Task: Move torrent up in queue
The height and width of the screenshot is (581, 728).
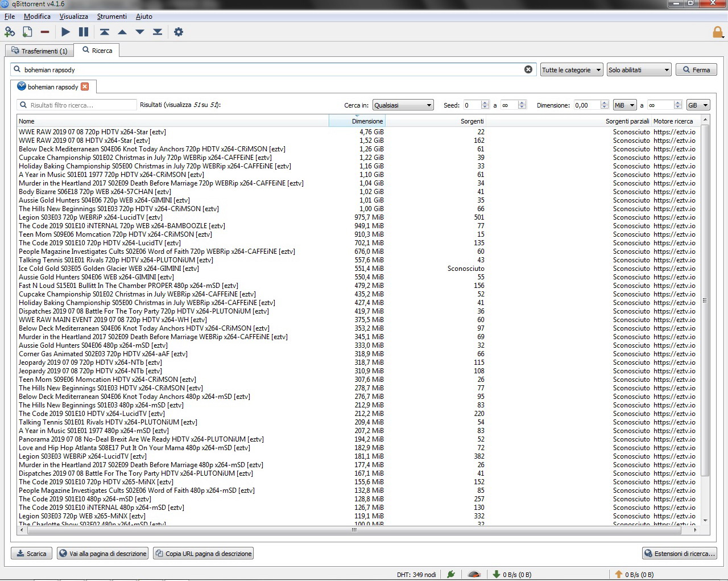Action: point(122,32)
